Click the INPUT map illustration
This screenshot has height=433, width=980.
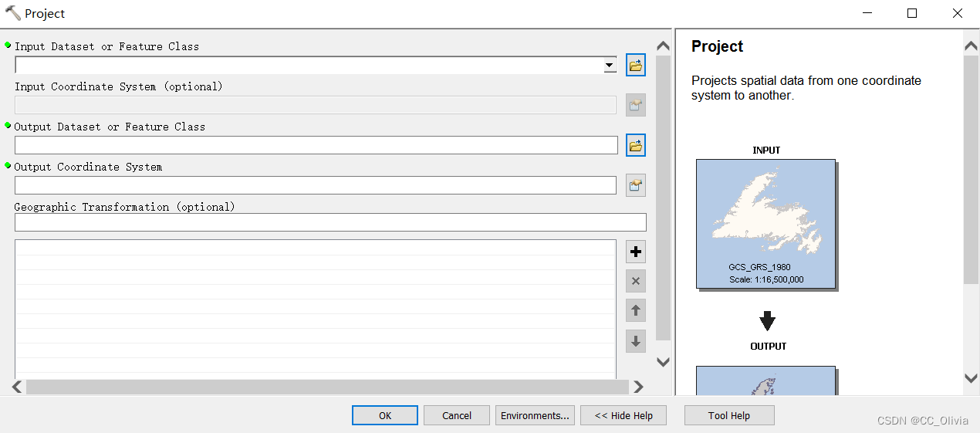(765, 224)
